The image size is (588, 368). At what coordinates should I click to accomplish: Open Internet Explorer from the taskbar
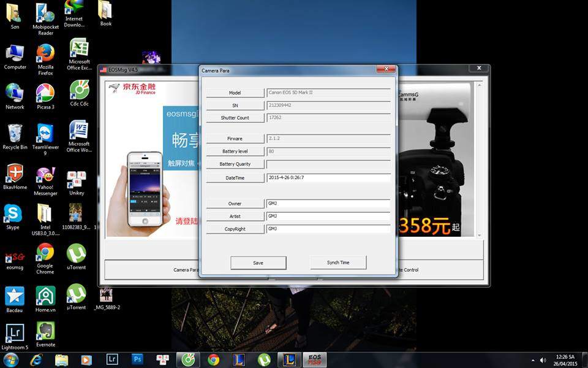[36, 360]
